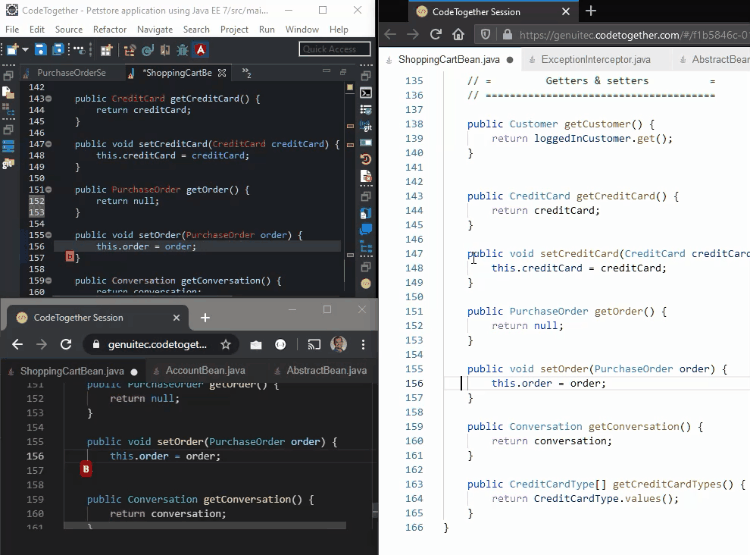Expand the New file dropdown arrow in Eclipse
Image resolution: width=750 pixels, height=555 pixels.
point(24,49)
